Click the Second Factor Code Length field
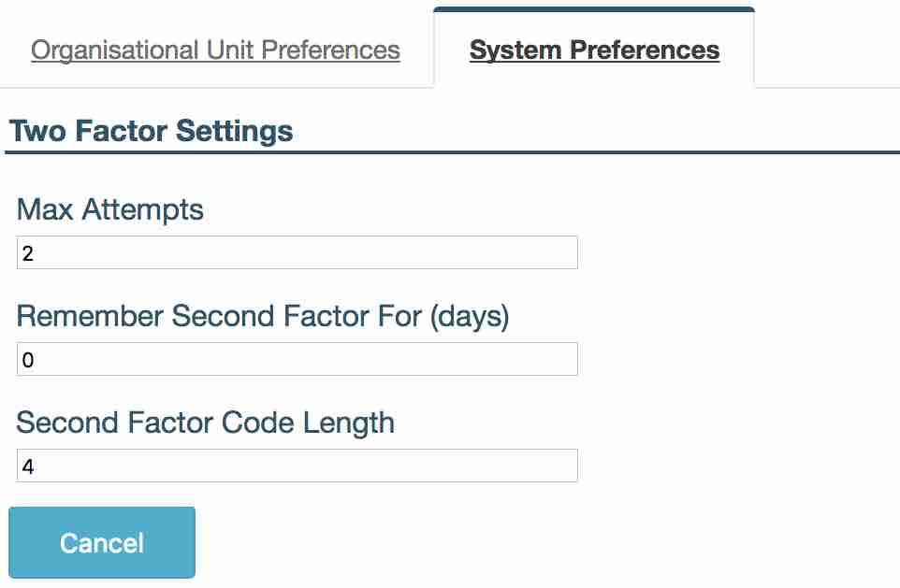This screenshot has height=588, width=900. [297, 466]
